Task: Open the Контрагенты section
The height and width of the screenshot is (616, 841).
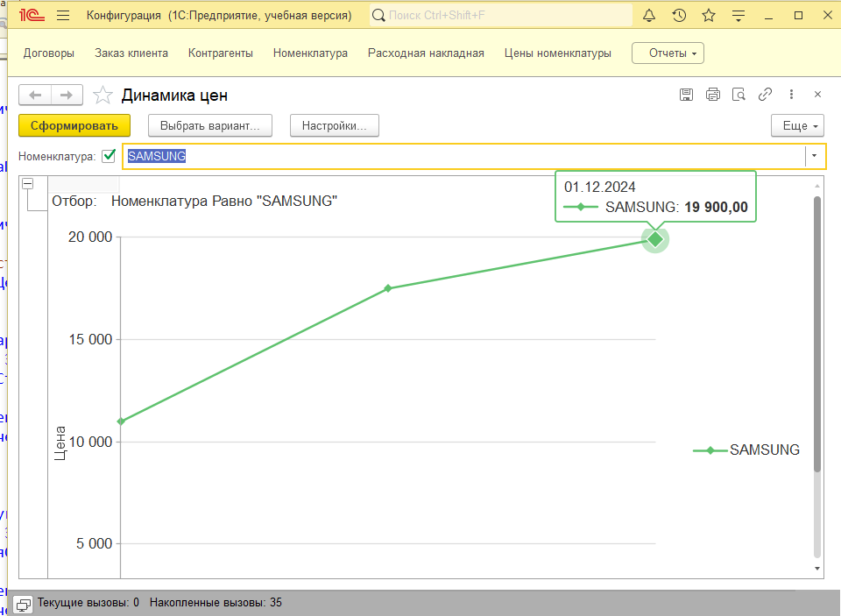Action: 221,53
